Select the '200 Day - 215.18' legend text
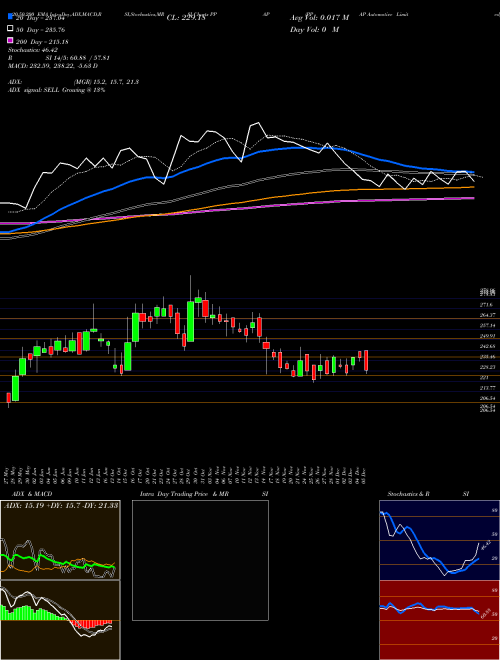Image resolution: width=500 pixels, height=660 pixels. [42, 42]
